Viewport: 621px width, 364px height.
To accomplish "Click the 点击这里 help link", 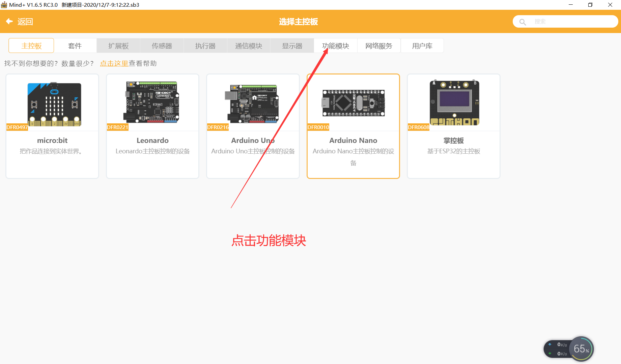I will [114, 63].
